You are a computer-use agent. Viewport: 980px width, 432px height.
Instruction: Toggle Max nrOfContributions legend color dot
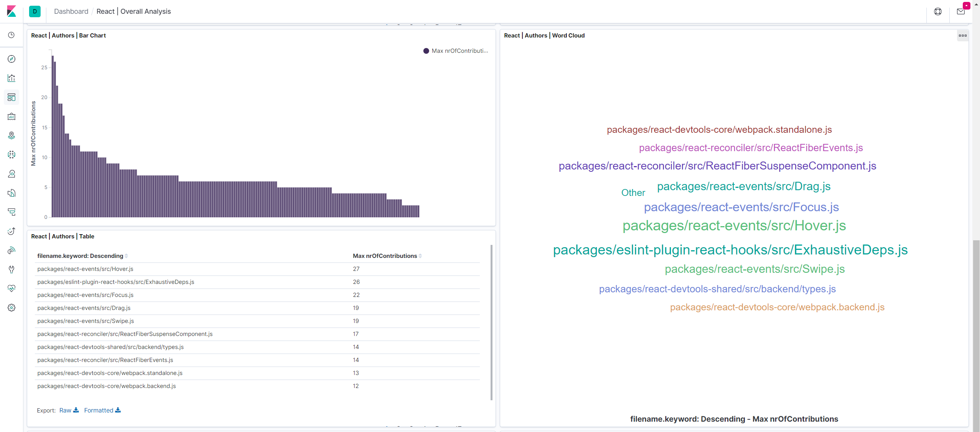(x=426, y=51)
